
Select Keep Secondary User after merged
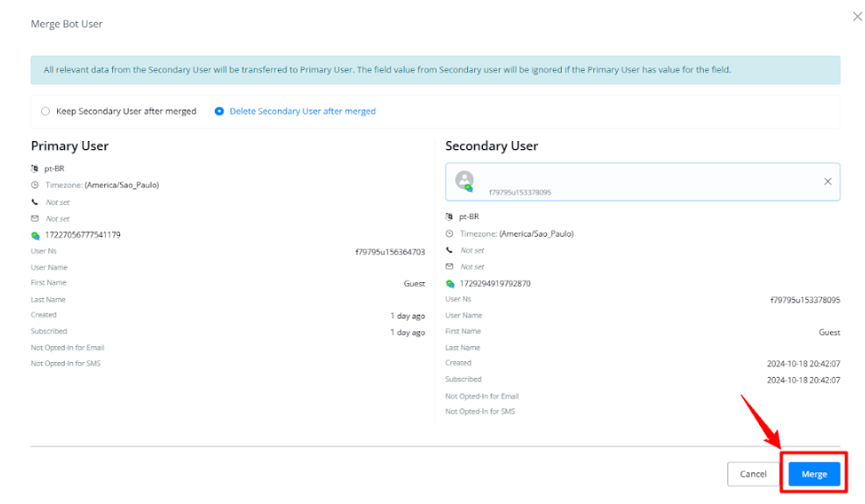point(46,111)
